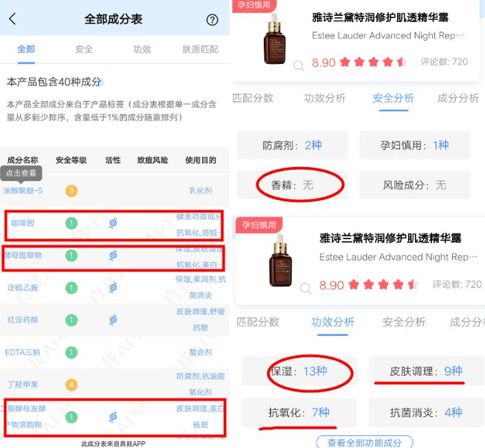The image size is (485, 448).
Task: Open ingredient 红没药醇
Action: pos(23,320)
